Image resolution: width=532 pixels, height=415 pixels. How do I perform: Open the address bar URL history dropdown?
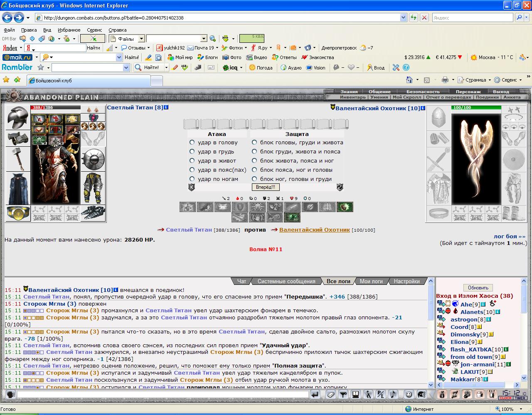point(403,17)
